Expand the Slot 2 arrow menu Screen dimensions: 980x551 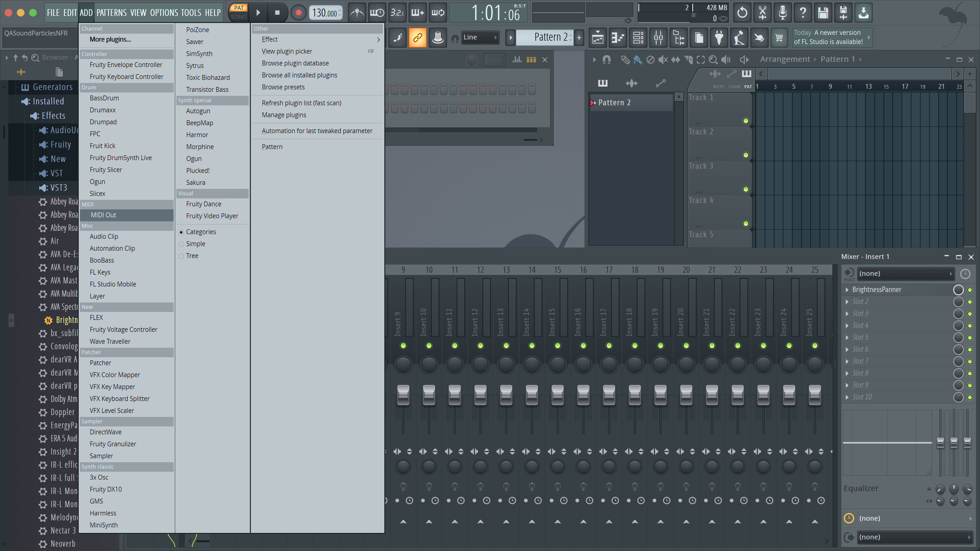click(847, 302)
